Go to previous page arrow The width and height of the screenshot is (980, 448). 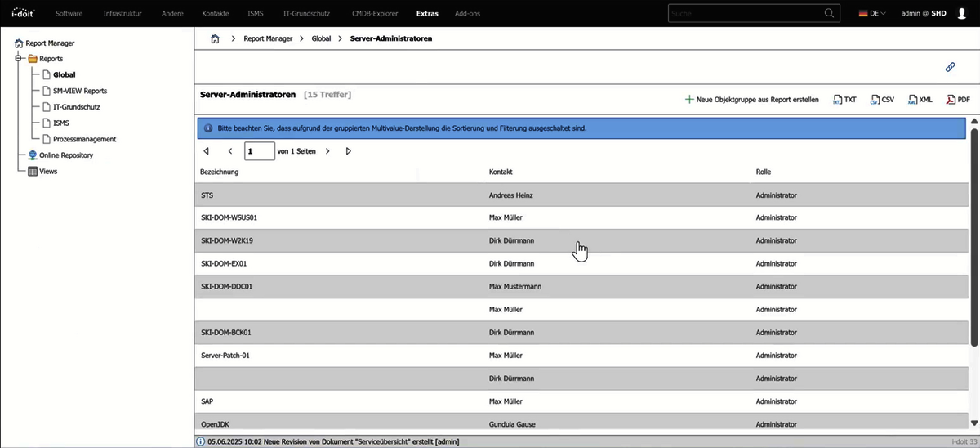(x=230, y=151)
